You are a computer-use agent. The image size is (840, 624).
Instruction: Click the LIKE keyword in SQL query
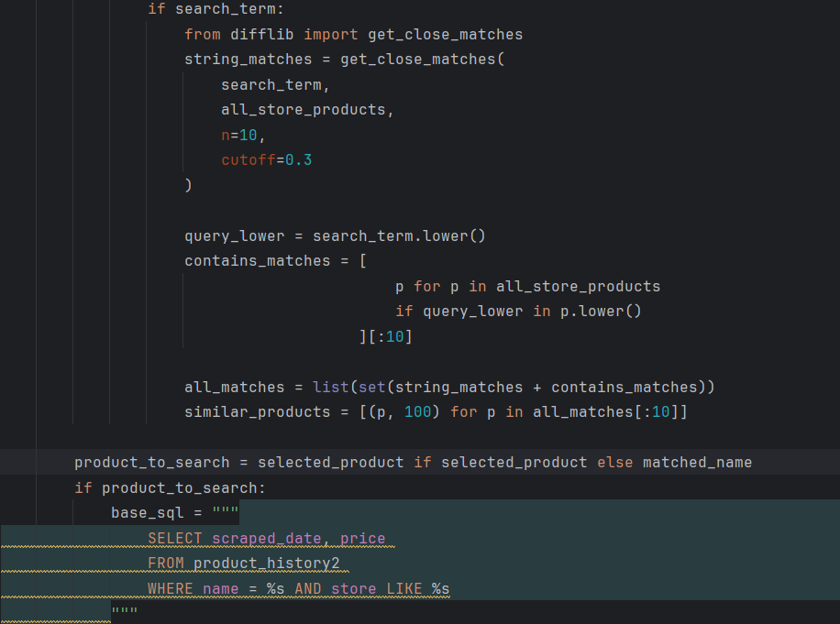[403, 588]
